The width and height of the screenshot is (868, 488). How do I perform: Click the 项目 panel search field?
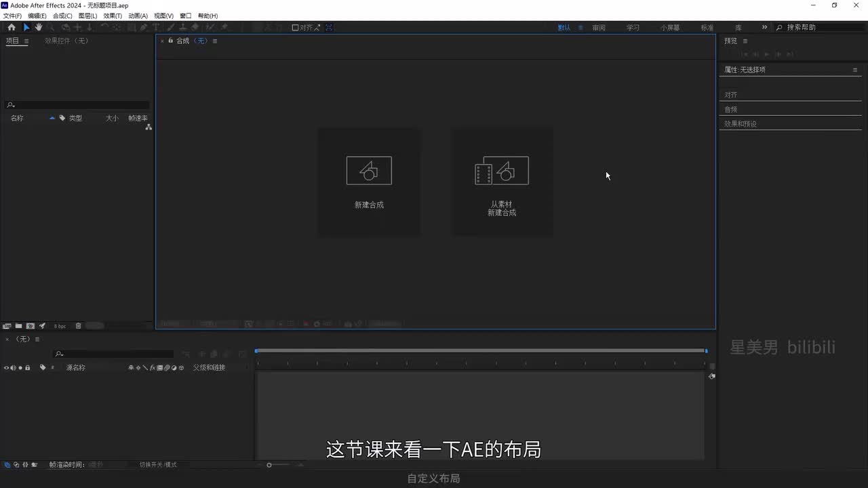pyautogui.click(x=77, y=105)
